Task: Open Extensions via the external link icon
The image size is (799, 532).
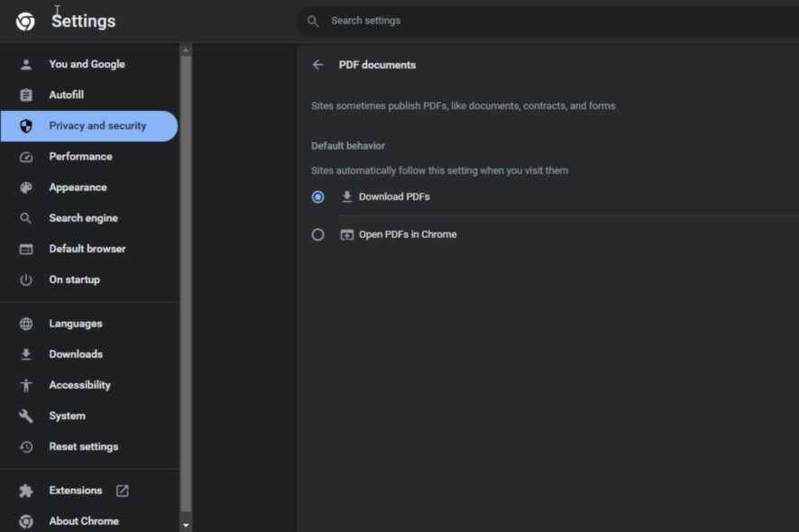Action: coord(123,491)
